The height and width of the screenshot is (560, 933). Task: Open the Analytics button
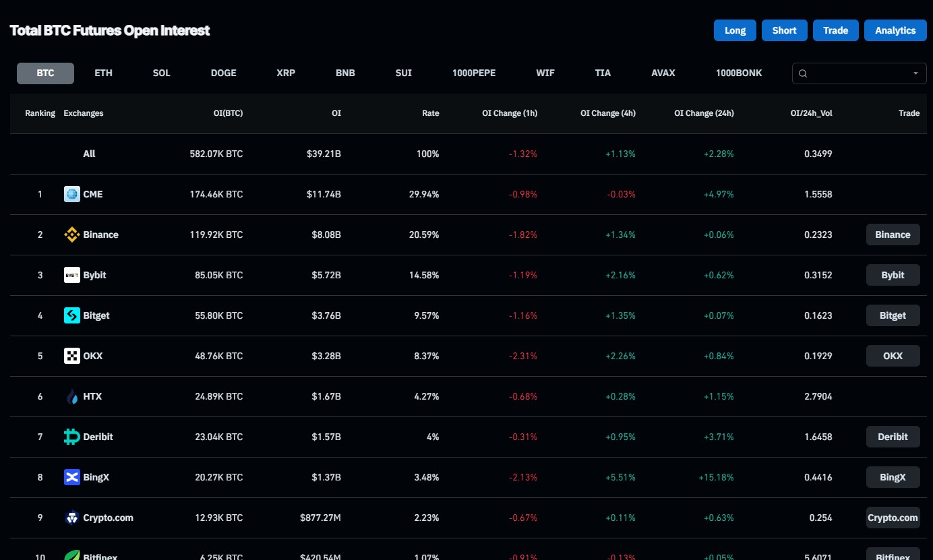coord(895,30)
